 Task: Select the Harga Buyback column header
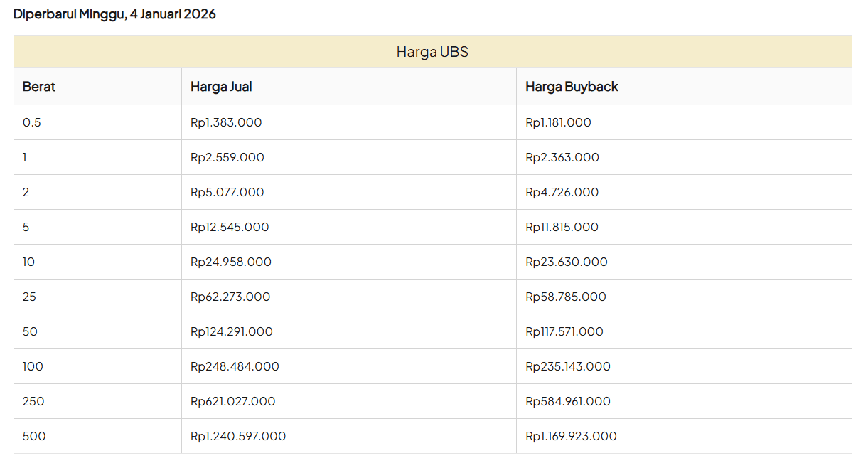pos(571,86)
